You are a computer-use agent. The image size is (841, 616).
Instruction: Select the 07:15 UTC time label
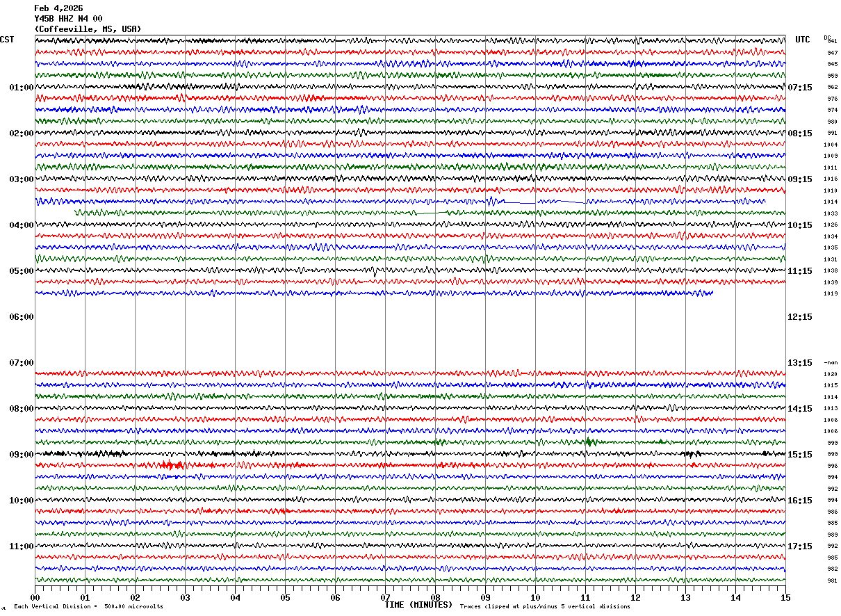tap(799, 88)
